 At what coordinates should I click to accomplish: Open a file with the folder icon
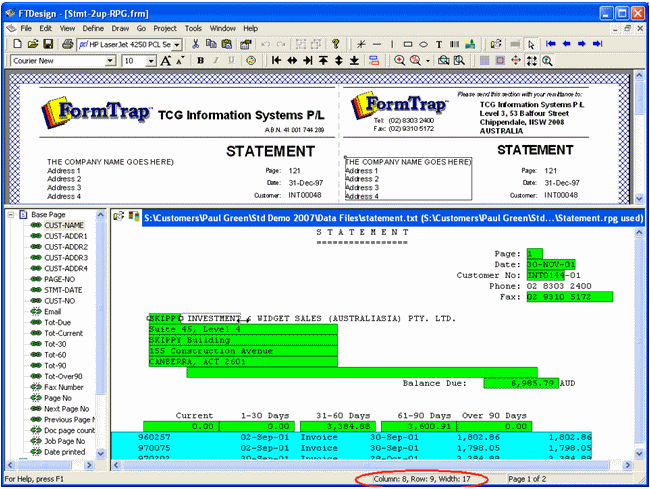(x=33, y=44)
